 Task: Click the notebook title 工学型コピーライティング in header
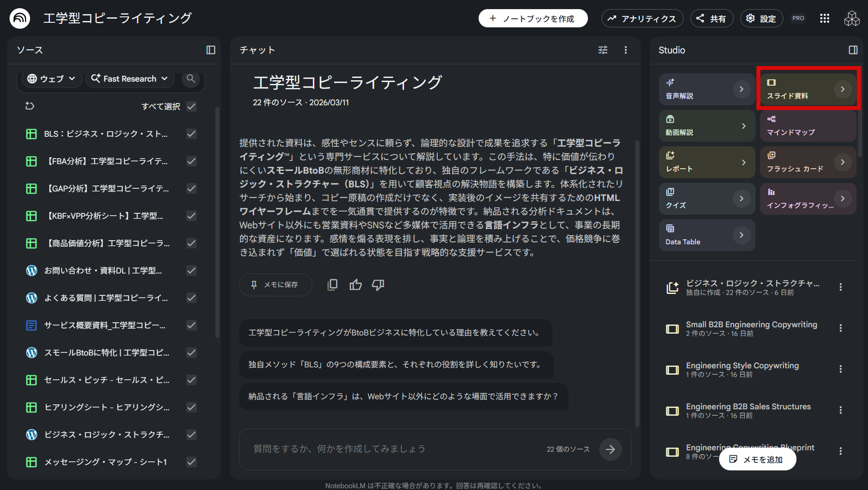[117, 18]
